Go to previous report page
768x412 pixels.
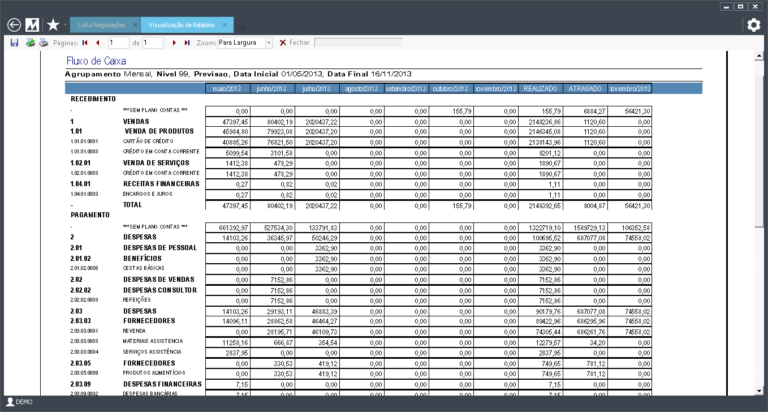pyautogui.click(x=98, y=43)
